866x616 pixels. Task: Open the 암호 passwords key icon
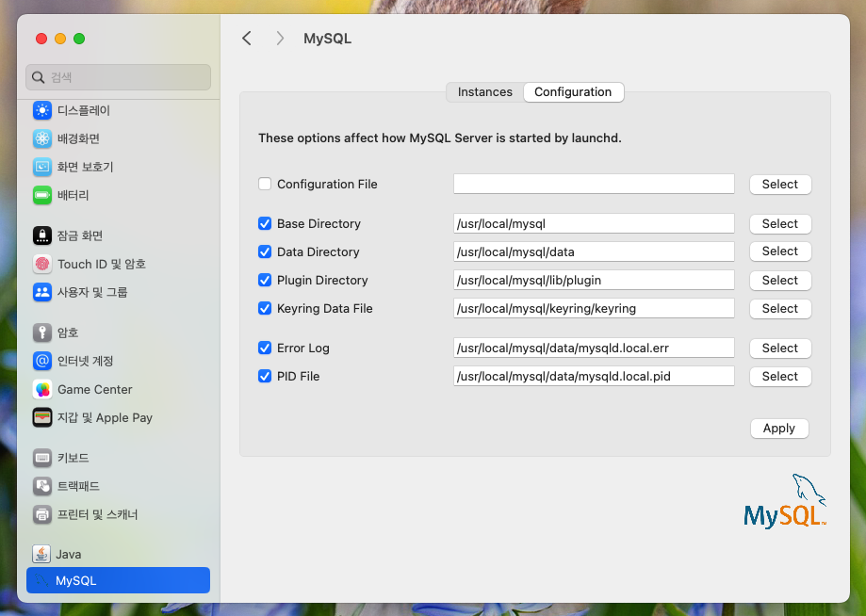42,332
